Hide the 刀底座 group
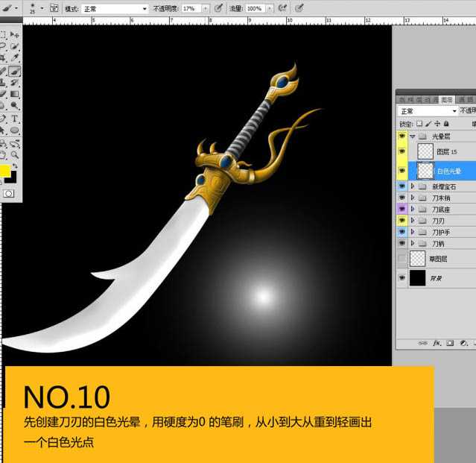 402,209
